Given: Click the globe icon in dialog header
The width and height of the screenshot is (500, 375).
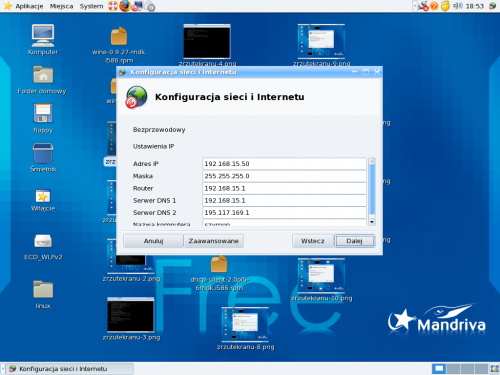Looking at the screenshot, I should coord(136,97).
